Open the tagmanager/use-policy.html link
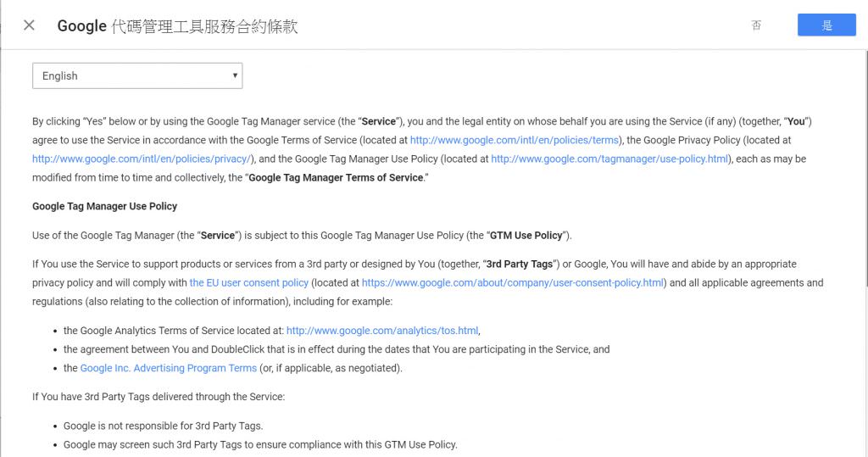The image size is (868, 457). [609, 159]
